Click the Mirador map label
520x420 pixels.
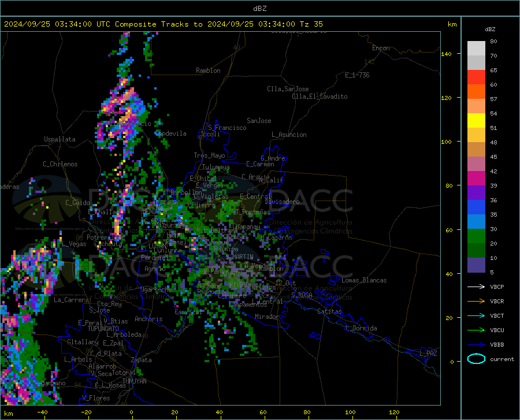tap(267, 317)
